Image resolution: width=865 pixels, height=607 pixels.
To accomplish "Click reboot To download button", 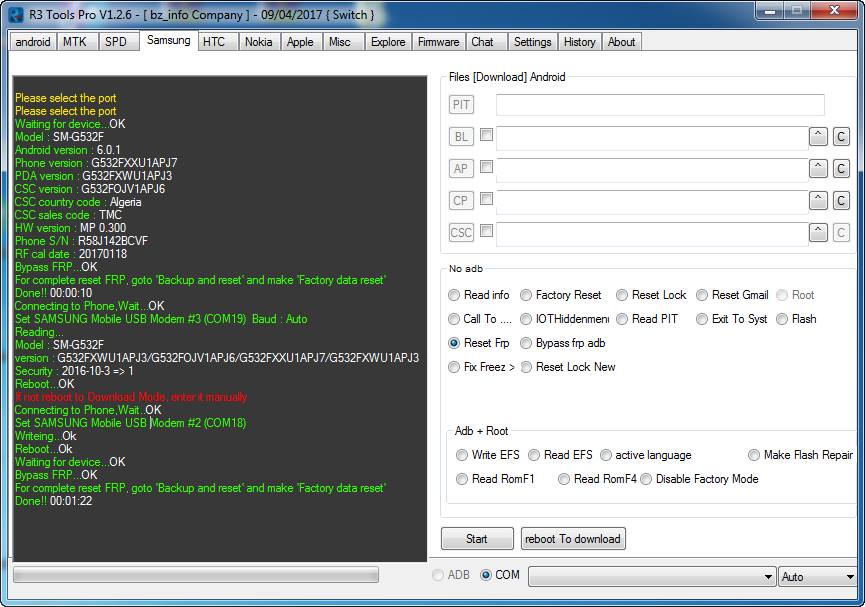I will 573,539.
